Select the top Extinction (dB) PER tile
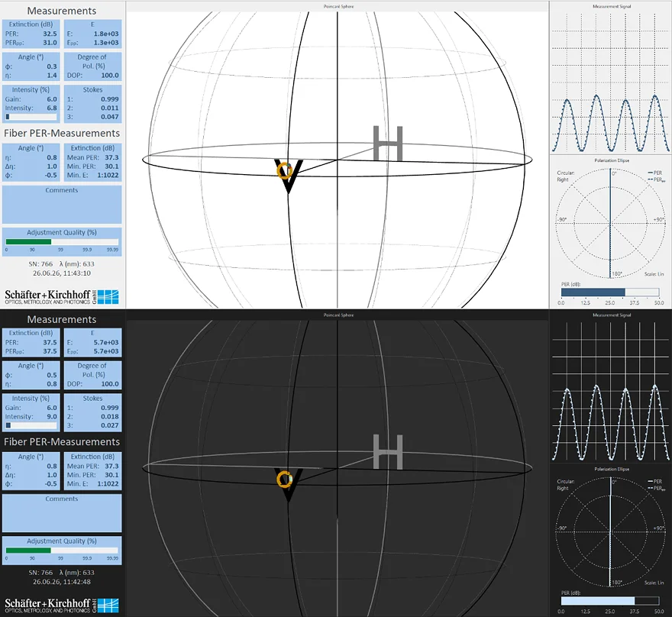The image size is (672, 617). point(31,34)
